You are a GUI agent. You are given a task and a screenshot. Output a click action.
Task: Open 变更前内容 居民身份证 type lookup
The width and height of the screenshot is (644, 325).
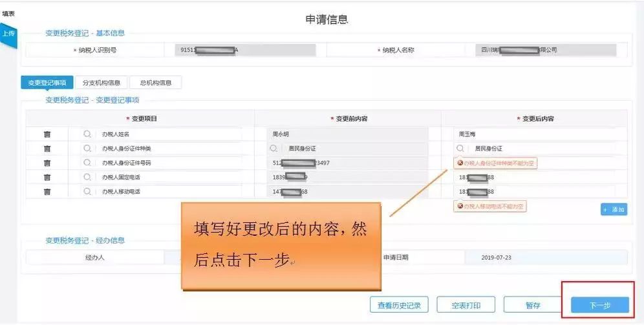pos(274,149)
